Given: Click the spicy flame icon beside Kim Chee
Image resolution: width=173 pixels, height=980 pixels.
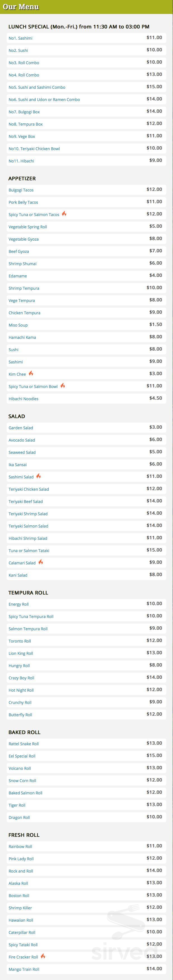Looking at the screenshot, I should (31, 373).
